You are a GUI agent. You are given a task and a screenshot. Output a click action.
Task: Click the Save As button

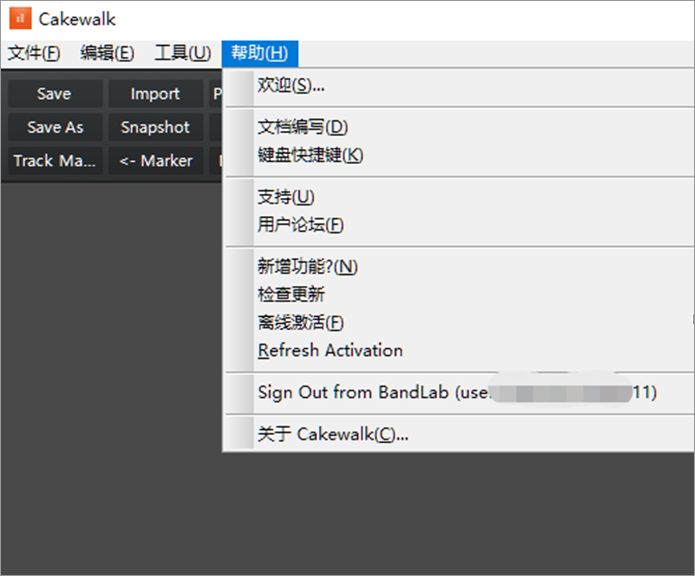pos(55,127)
